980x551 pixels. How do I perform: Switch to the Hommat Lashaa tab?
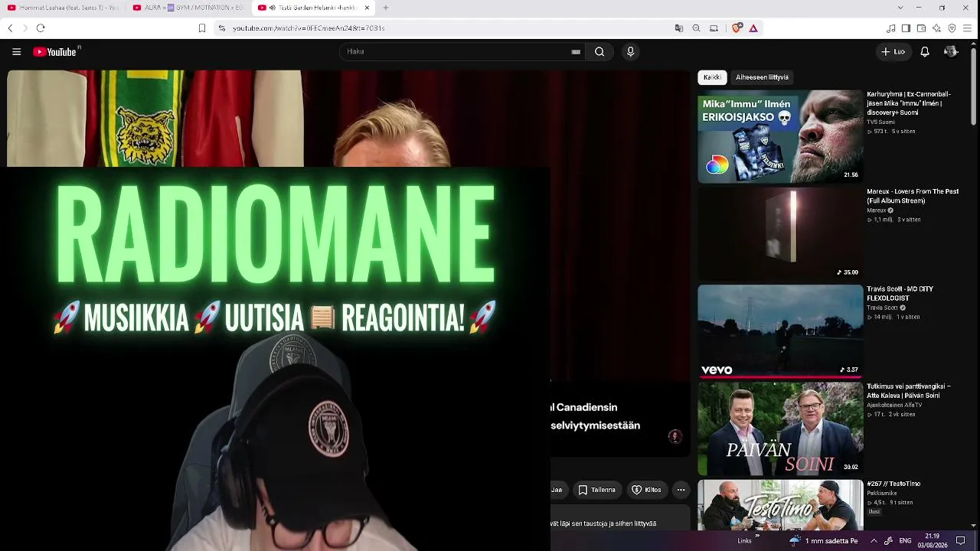pyautogui.click(x=63, y=8)
